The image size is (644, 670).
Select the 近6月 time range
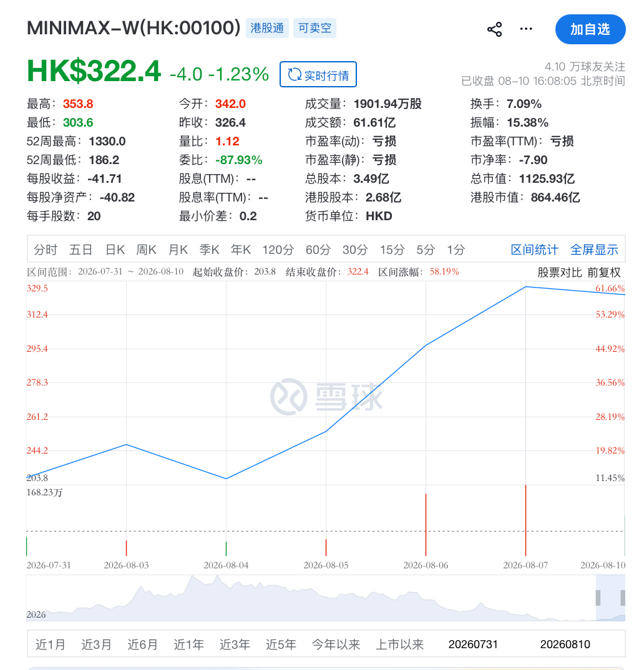tap(142, 644)
